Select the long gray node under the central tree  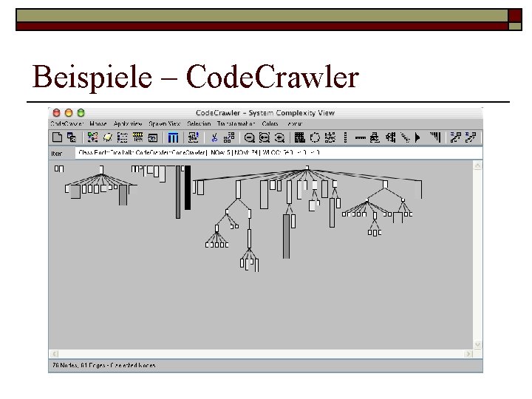coord(287,236)
